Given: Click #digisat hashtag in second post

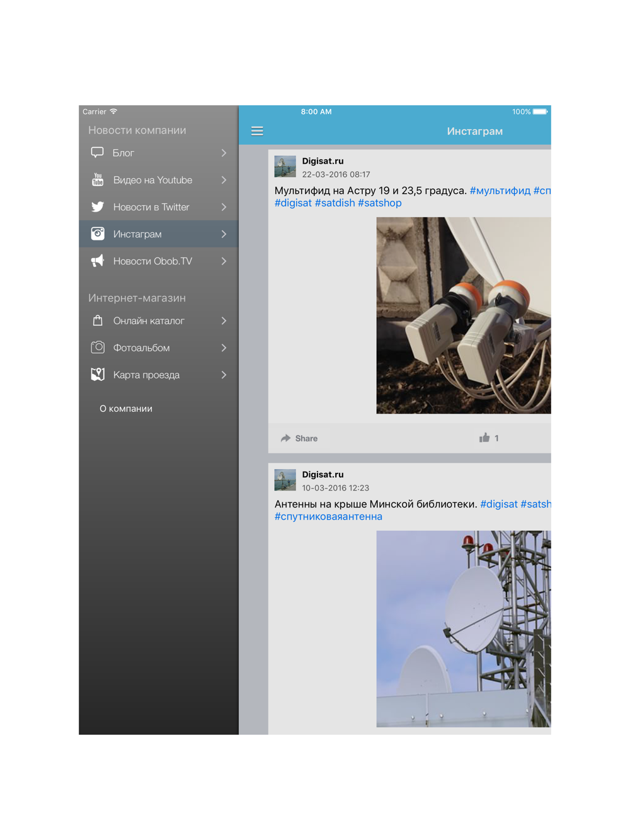Looking at the screenshot, I should pos(499,504).
